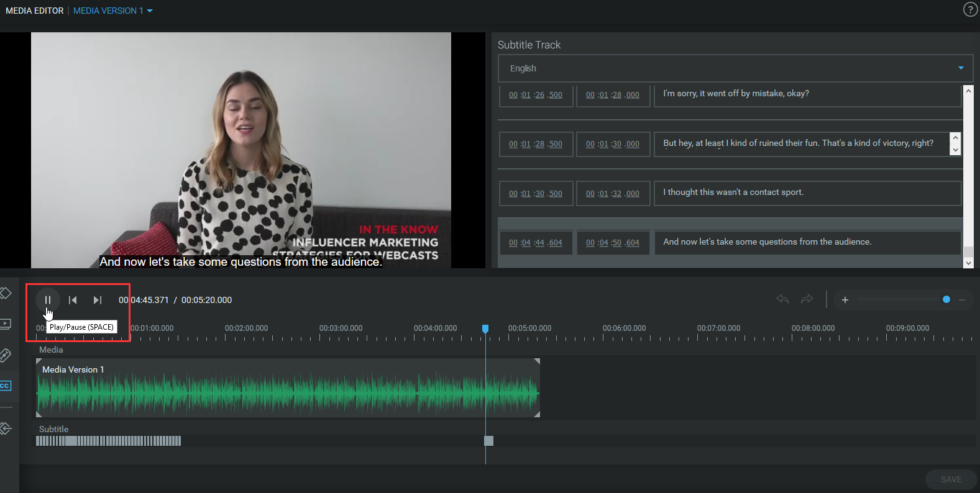Viewport: 980px width, 493px height.
Task: Select the bottom diamond-arrow sidebar tool
Action: click(5, 428)
